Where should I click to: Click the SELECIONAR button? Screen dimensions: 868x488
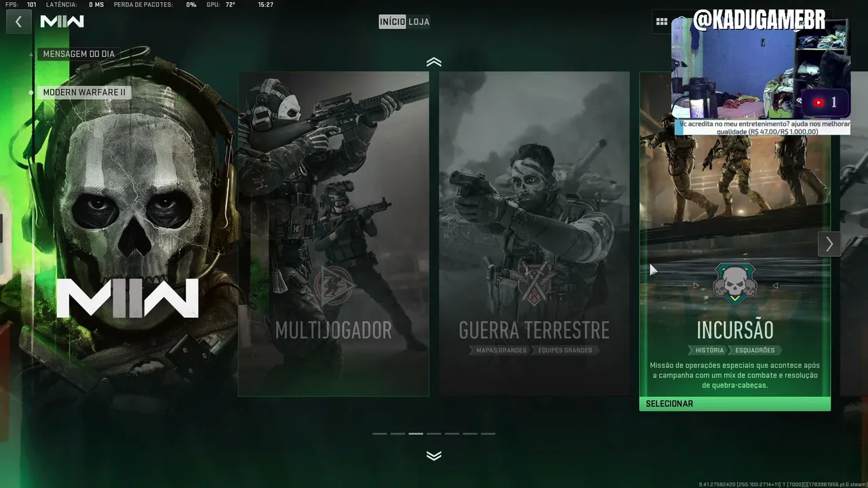tap(735, 404)
